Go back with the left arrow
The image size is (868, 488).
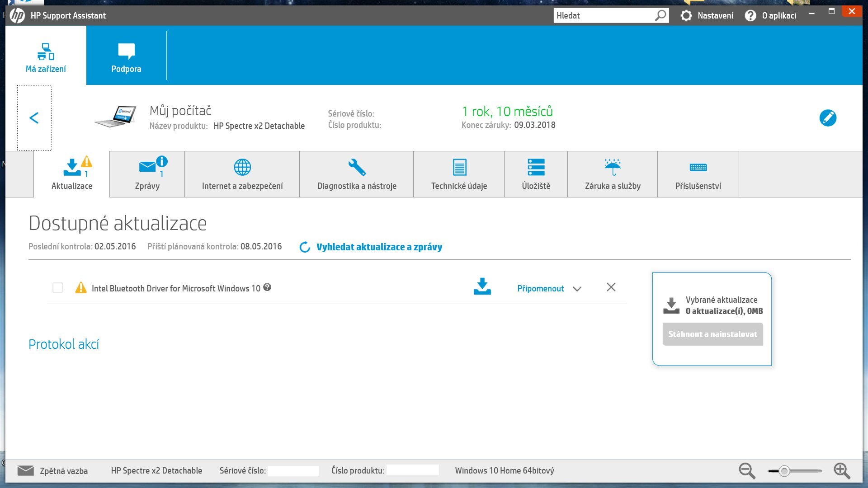click(x=34, y=118)
